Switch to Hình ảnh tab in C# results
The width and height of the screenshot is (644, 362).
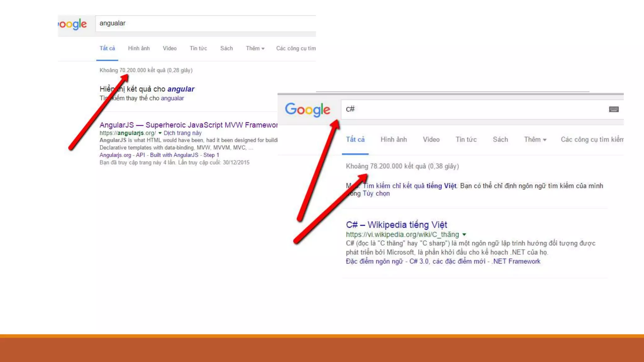point(393,140)
